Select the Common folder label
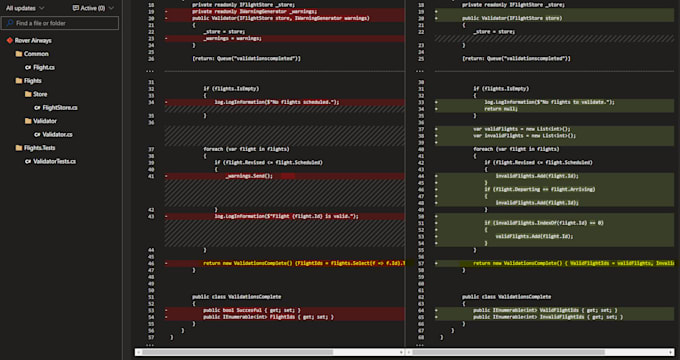 (x=36, y=54)
